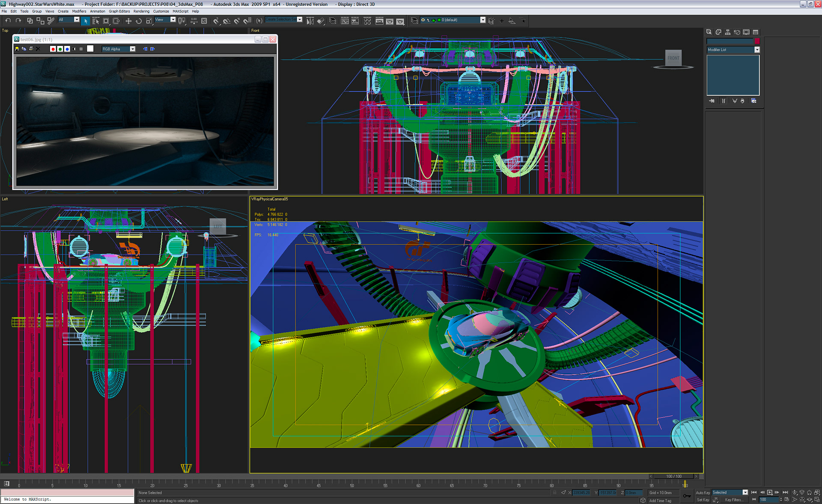Click the Select Object arrow tool

(86, 21)
